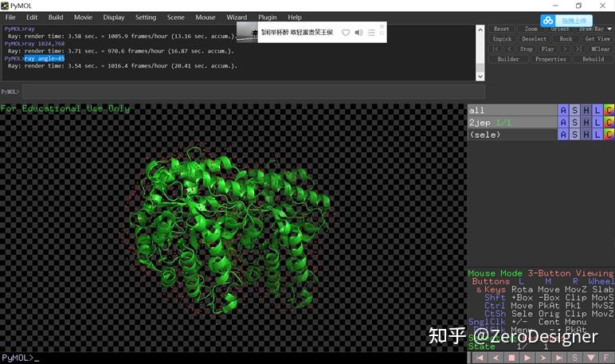The height and width of the screenshot is (364, 615).
Task: Toggle the S sequence viewer button
Action: click(x=574, y=358)
